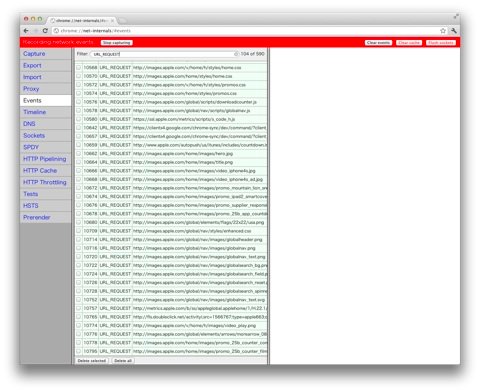Enter full screen via top-right window arrows
The image size is (480, 392).
(456, 16)
